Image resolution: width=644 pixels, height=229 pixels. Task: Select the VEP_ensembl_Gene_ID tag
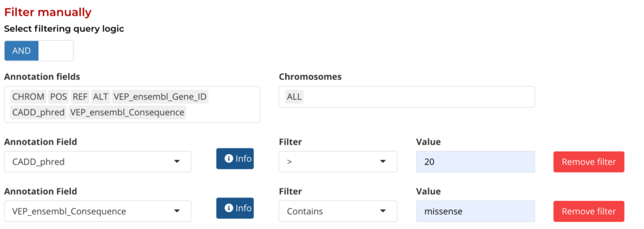[x=160, y=97]
